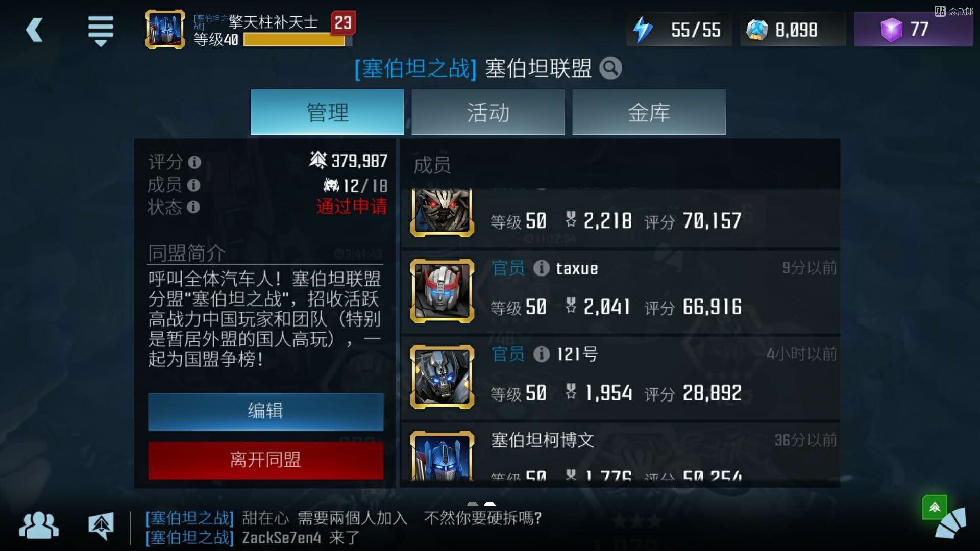Open the alliance chat icon at bottom
Screen dimensions: 980x551
(101, 527)
